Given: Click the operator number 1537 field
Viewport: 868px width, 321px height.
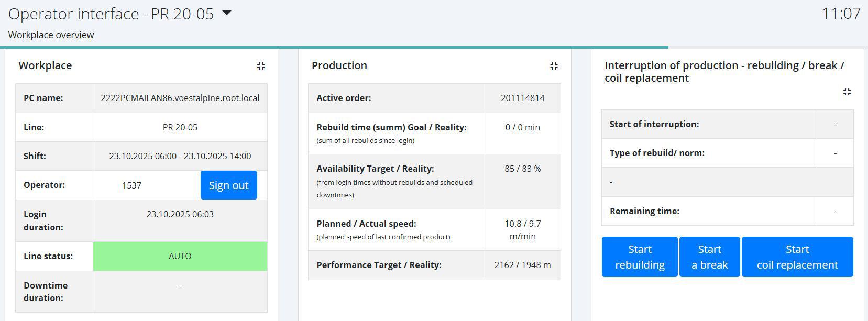Looking at the screenshot, I should (132, 185).
